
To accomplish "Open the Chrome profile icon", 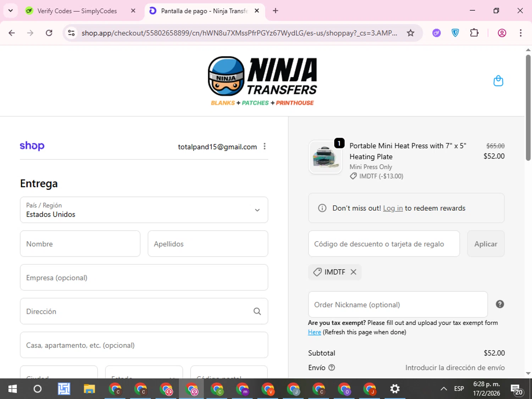I will (x=502, y=33).
